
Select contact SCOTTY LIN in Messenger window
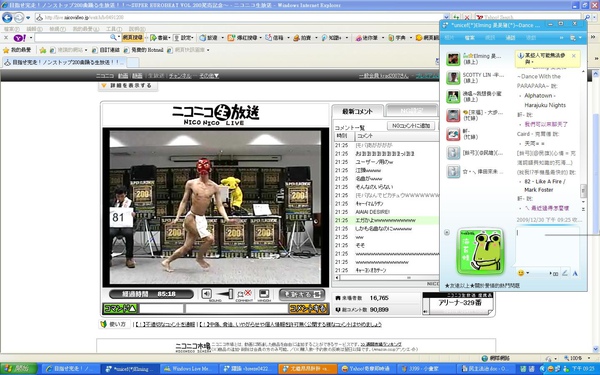click(477, 78)
